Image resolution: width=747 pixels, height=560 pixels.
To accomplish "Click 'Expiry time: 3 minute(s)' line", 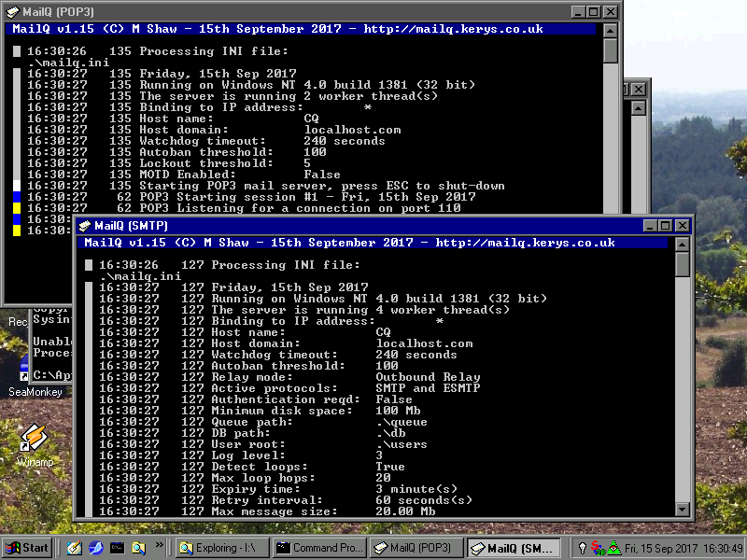I will [x=278, y=488].
